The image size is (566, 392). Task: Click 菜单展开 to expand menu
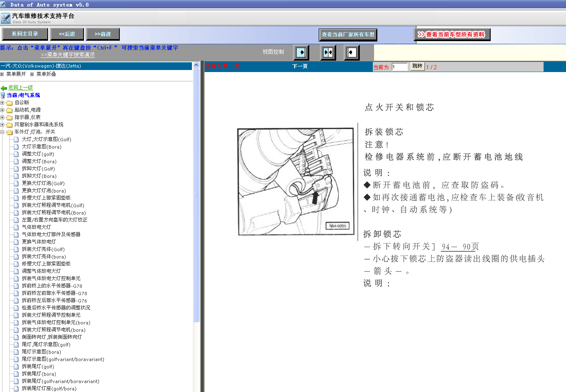tap(16, 74)
